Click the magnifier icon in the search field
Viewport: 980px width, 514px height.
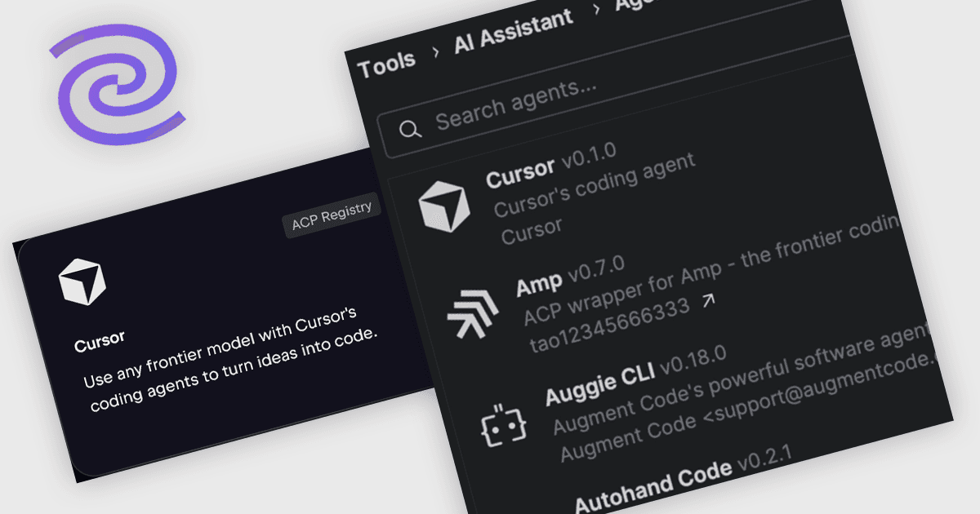(411, 129)
